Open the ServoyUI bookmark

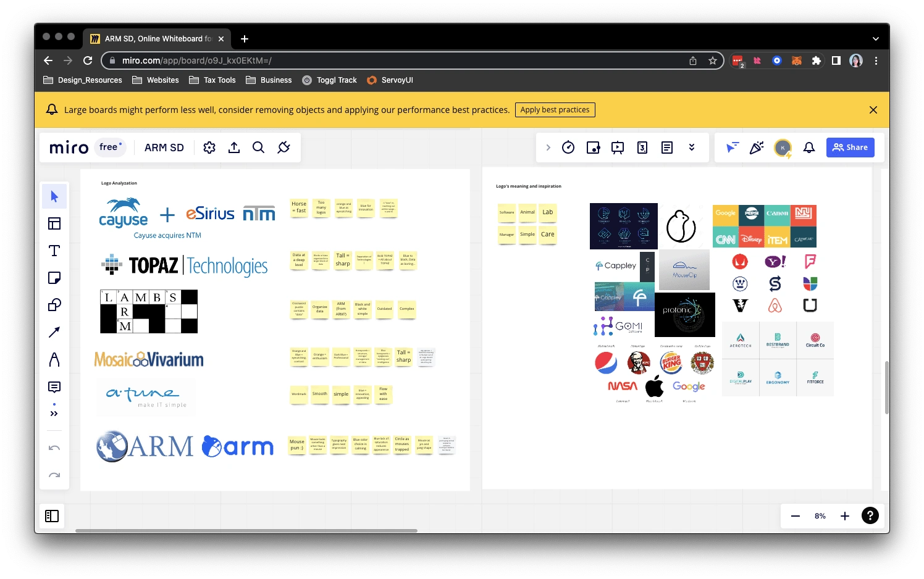(x=390, y=80)
